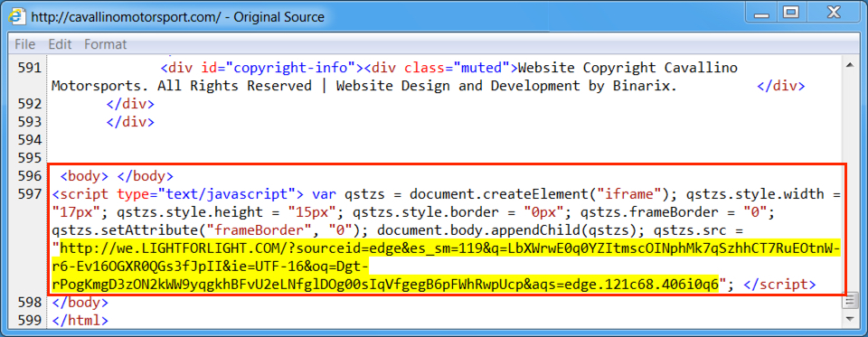Click the </script> closing tag
Screen dimensions: 868x337
(x=780, y=285)
